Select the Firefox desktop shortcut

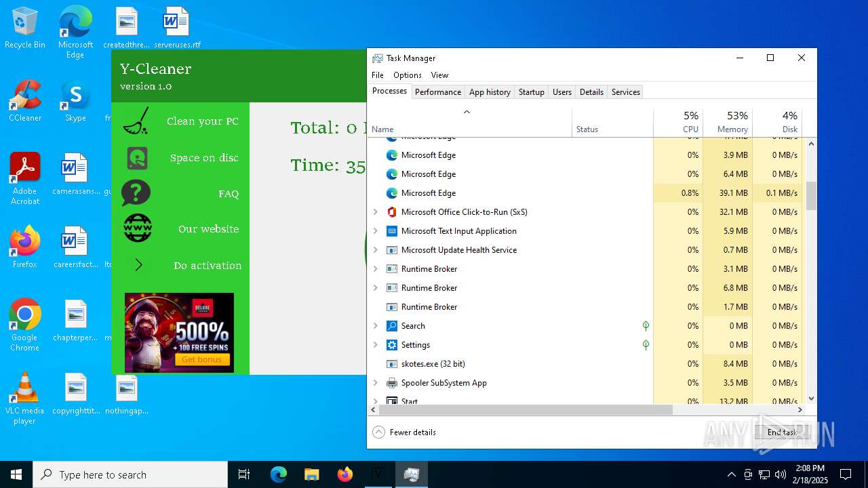(25, 247)
